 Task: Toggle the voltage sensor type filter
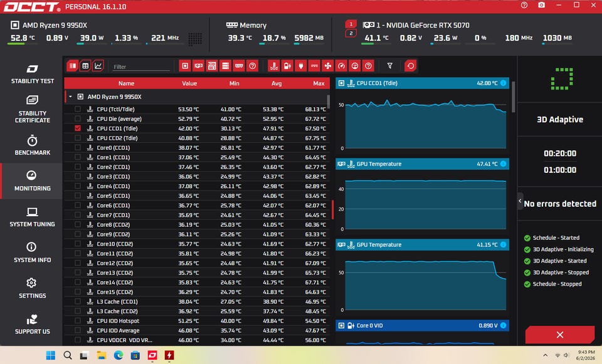(287, 66)
